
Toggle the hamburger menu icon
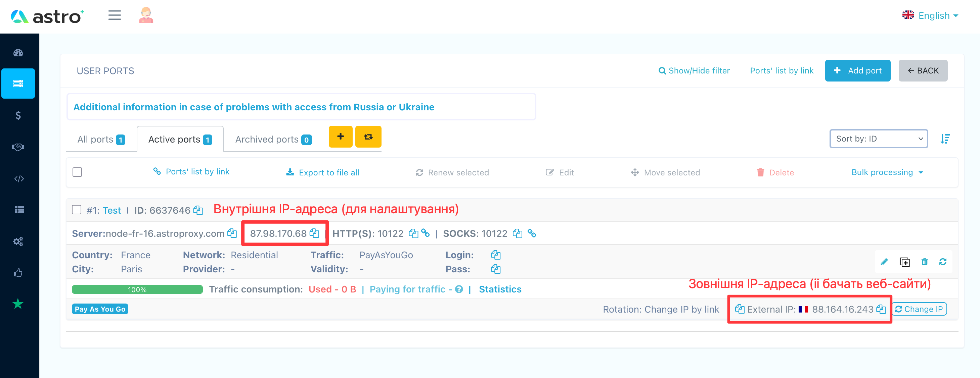pos(115,15)
